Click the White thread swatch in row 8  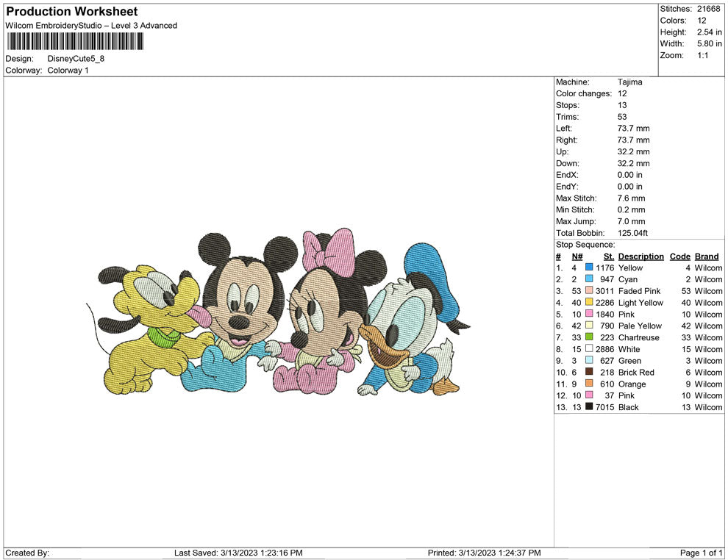point(587,349)
